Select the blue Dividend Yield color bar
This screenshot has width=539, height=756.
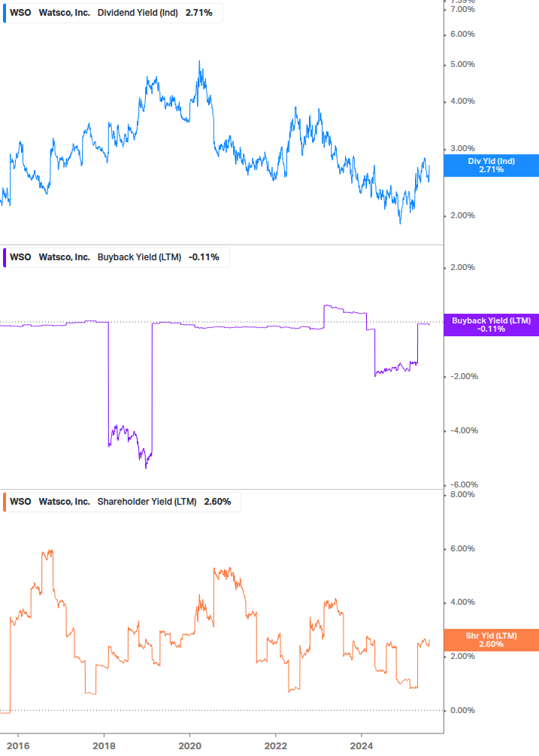(x=5, y=13)
